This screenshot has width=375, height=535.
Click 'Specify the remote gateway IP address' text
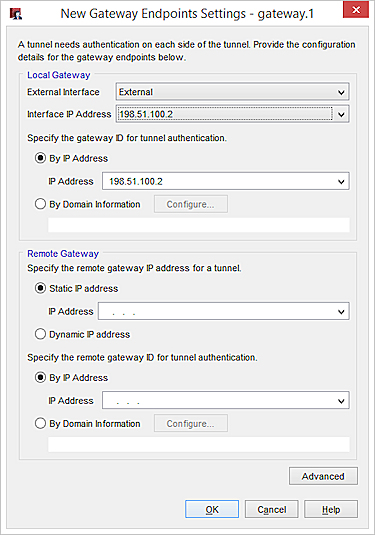click(x=134, y=268)
